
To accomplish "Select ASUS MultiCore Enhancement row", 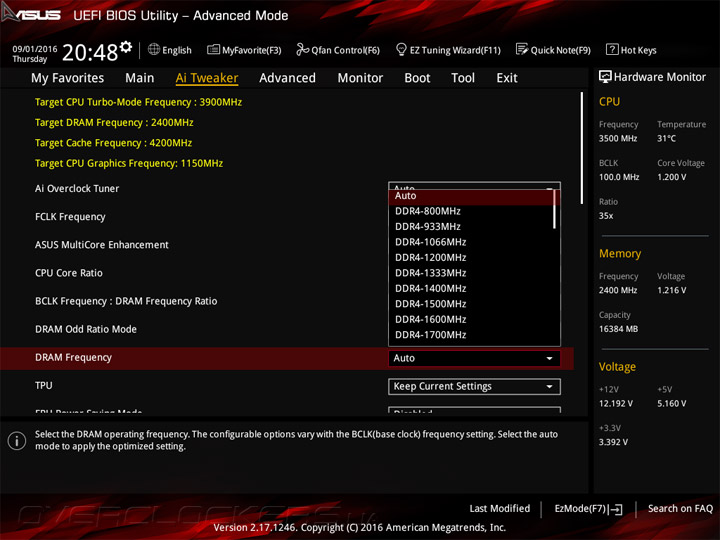I will (102, 245).
